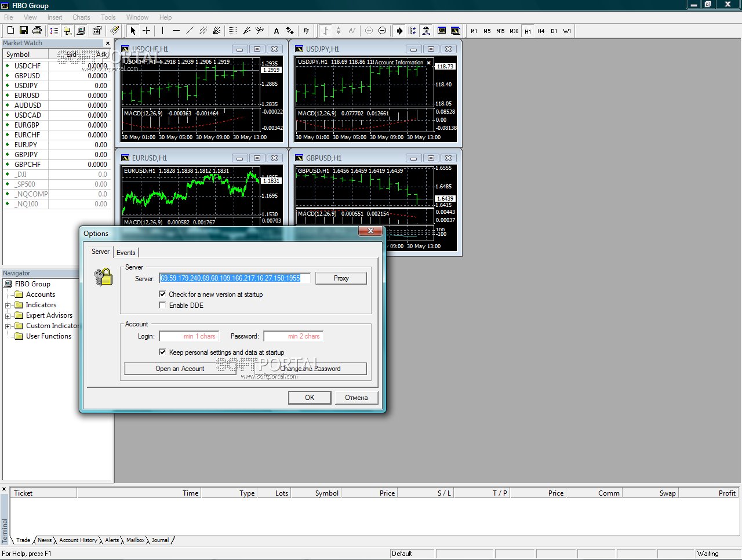Select the crosshair cursor tool
This screenshot has width=742, height=560.
pos(147,31)
